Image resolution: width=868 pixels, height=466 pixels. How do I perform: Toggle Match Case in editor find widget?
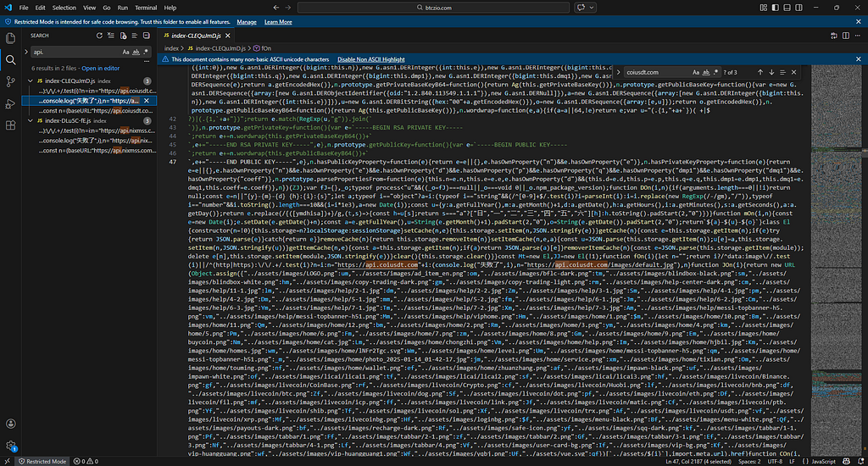696,72
